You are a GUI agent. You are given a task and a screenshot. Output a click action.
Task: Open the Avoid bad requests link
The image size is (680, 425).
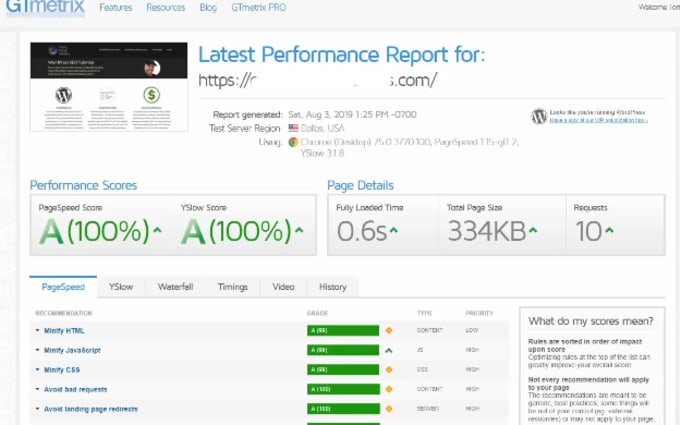point(75,389)
